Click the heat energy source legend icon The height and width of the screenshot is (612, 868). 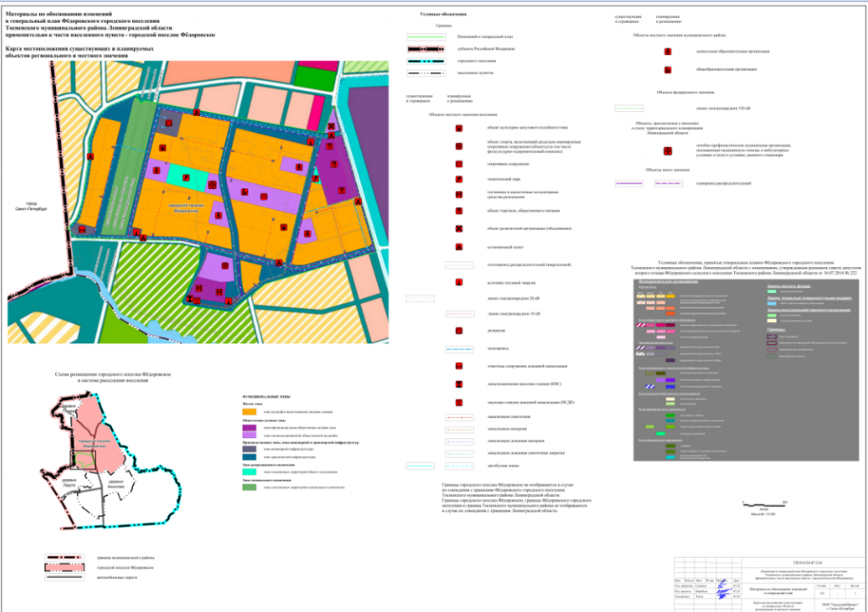(459, 281)
